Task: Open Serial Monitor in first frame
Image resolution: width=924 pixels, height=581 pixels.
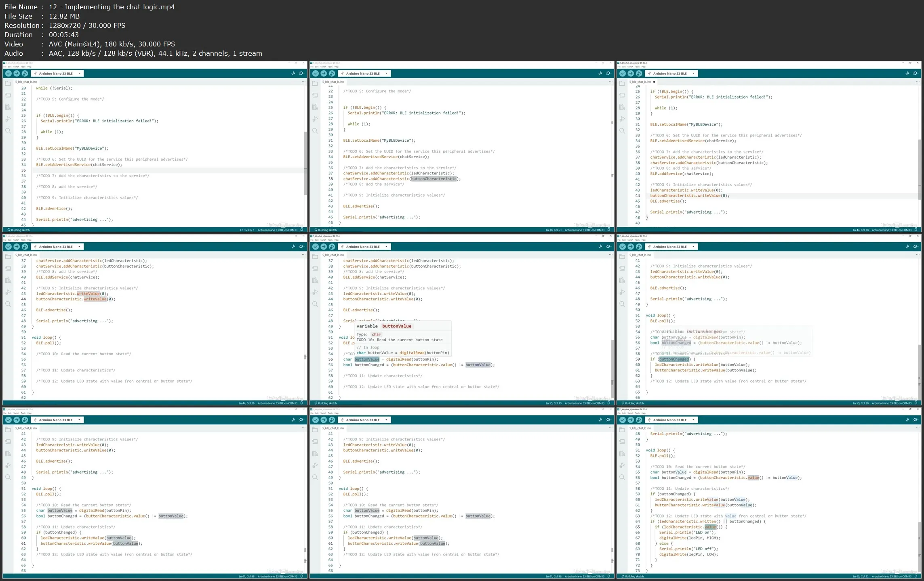Action: pyautogui.click(x=301, y=73)
